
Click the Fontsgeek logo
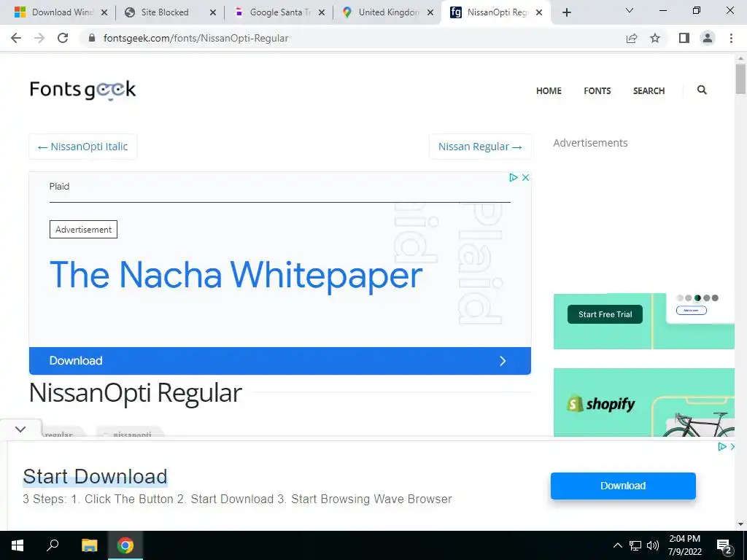(83, 90)
